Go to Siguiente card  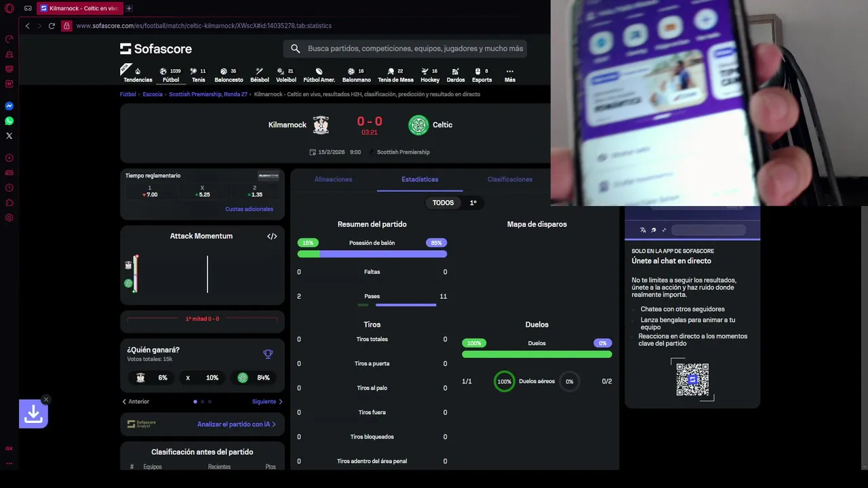click(267, 401)
